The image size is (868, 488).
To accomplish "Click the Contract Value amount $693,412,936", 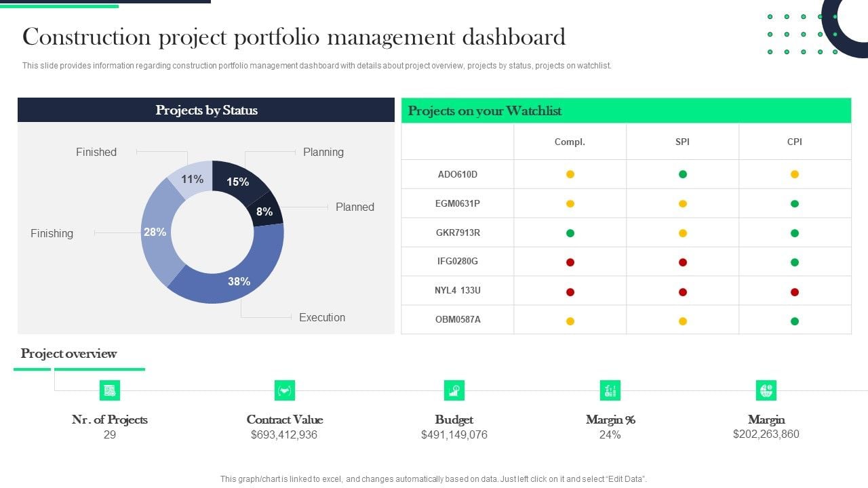I will click(x=284, y=434).
